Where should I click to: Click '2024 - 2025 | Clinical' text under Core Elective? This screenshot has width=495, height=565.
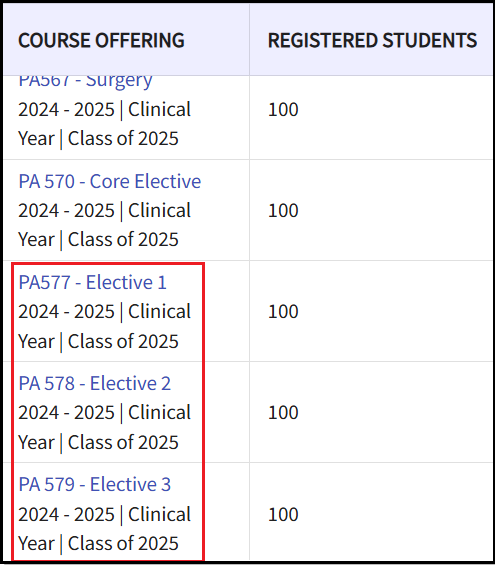104,210
